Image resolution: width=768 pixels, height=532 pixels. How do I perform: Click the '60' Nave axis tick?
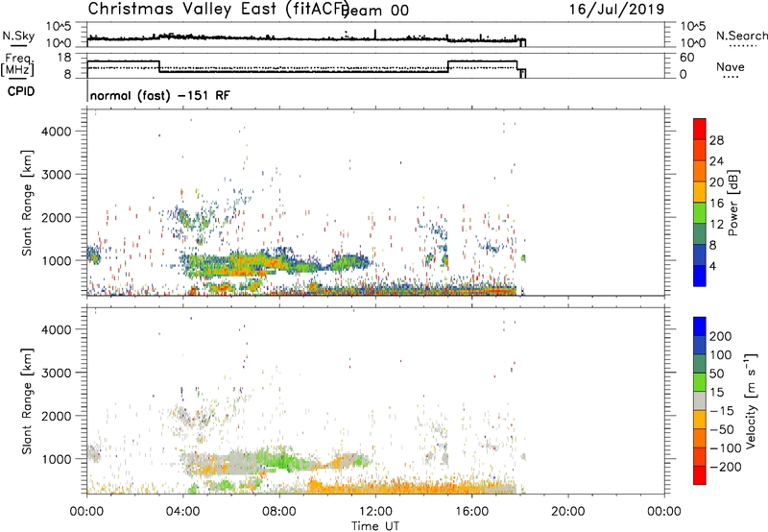click(687, 58)
